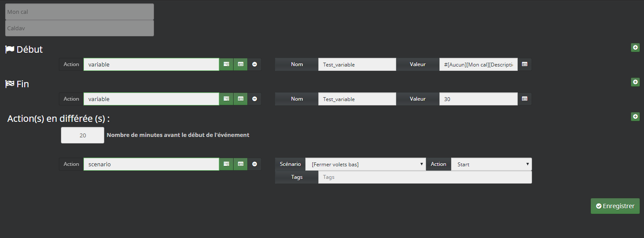644x238 pixels.
Task: Open command selector icon in scenario action row
Action: (x=240, y=164)
